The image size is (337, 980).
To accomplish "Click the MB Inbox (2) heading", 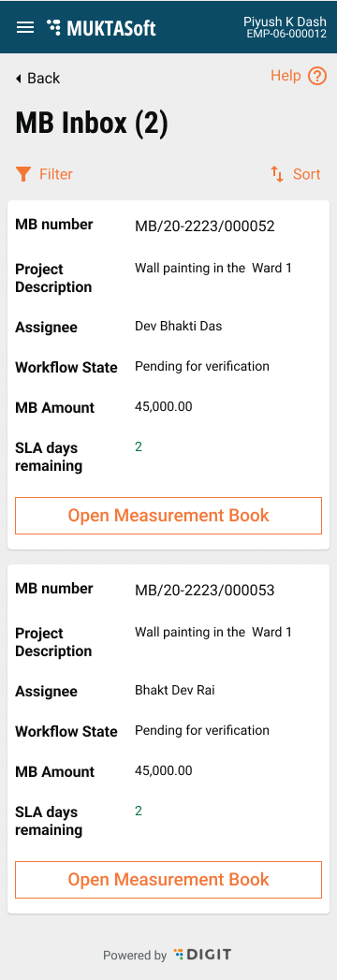I will 92,124.
